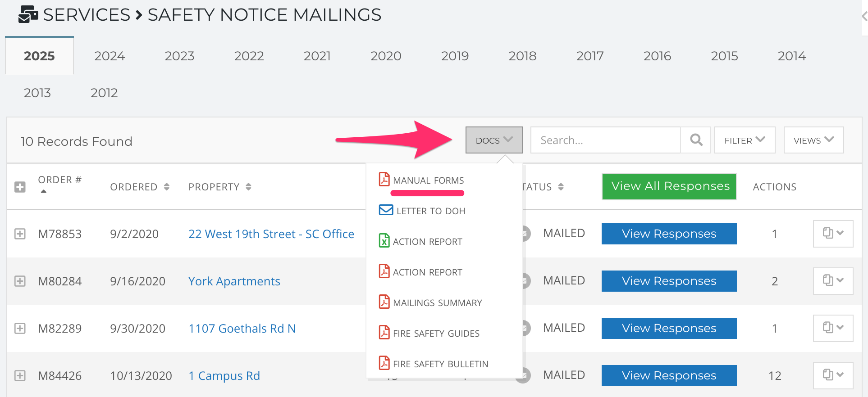Switch to the 2019 tab
Image resolution: width=868 pixels, height=397 pixels.
pyautogui.click(x=455, y=56)
